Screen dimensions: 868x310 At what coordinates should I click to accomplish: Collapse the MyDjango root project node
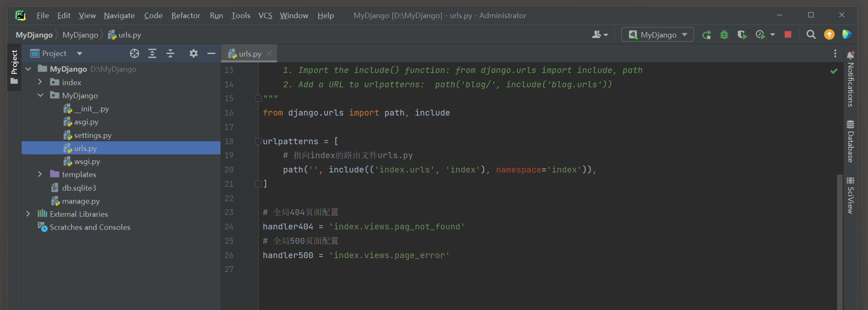click(x=28, y=69)
